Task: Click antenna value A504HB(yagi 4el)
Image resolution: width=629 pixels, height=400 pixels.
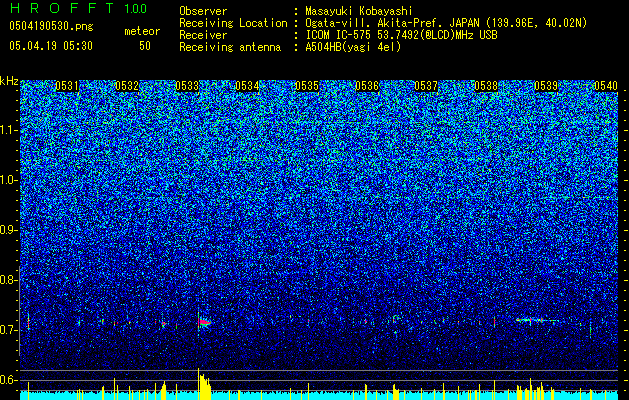Action: (353, 47)
